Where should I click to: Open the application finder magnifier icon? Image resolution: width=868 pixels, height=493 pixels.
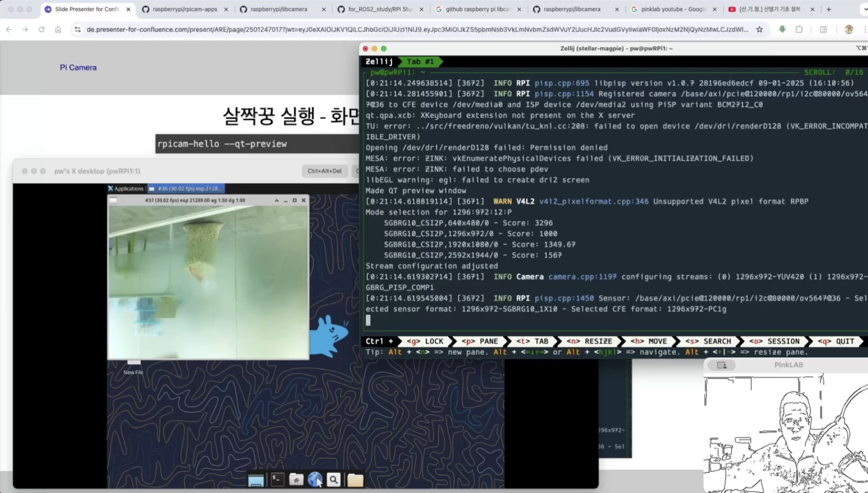point(334,480)
